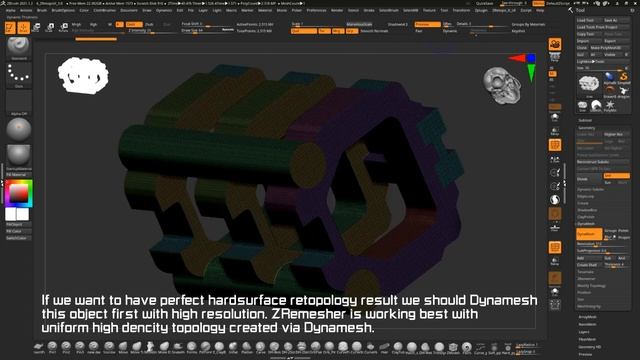Viewport: 640px width, 360px height.
Task: Open the Zplugin menu
Action: coord(481,10)
